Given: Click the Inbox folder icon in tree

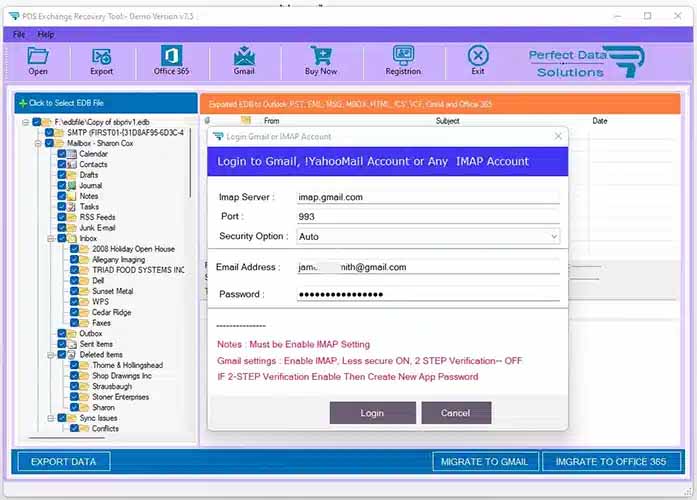Looking at the screenshot, I should pos(72,238).
